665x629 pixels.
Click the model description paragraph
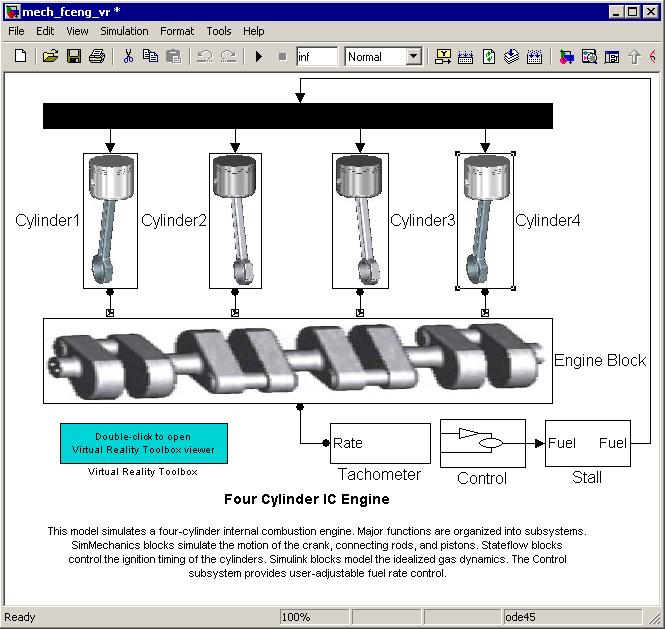[x=317, y=552]
